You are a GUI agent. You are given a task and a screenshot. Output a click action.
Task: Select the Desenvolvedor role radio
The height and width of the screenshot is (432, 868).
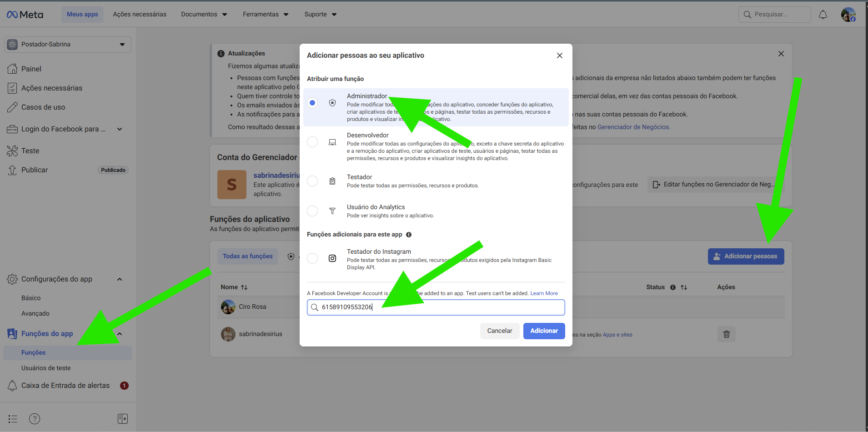(x=312, y=142)
